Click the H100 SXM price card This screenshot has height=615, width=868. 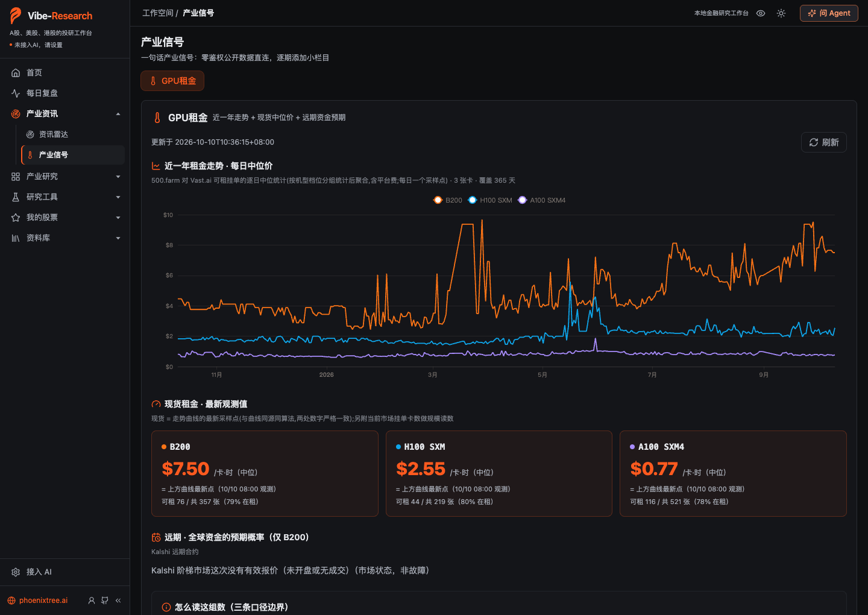pyautogui.click(x=499, y=473)
